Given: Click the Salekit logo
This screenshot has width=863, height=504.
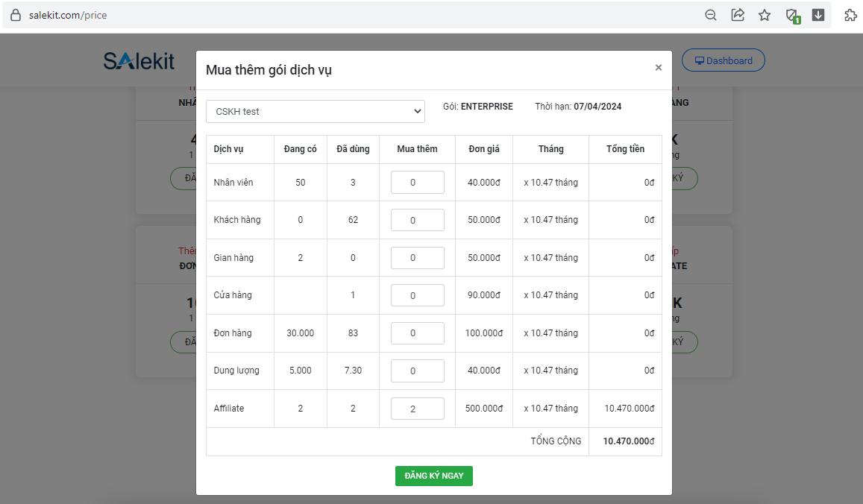Looking at the screenshot, I should (x=139, y=61).
